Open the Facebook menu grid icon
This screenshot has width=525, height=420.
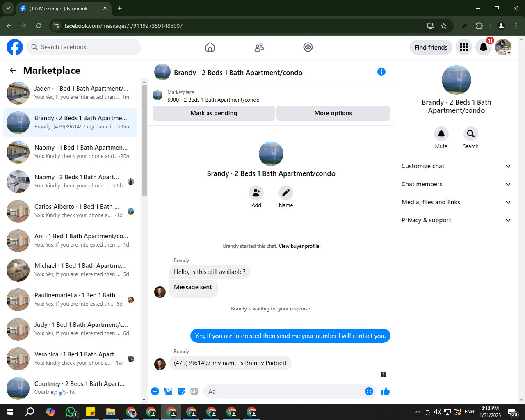click(x=464, y=47)
